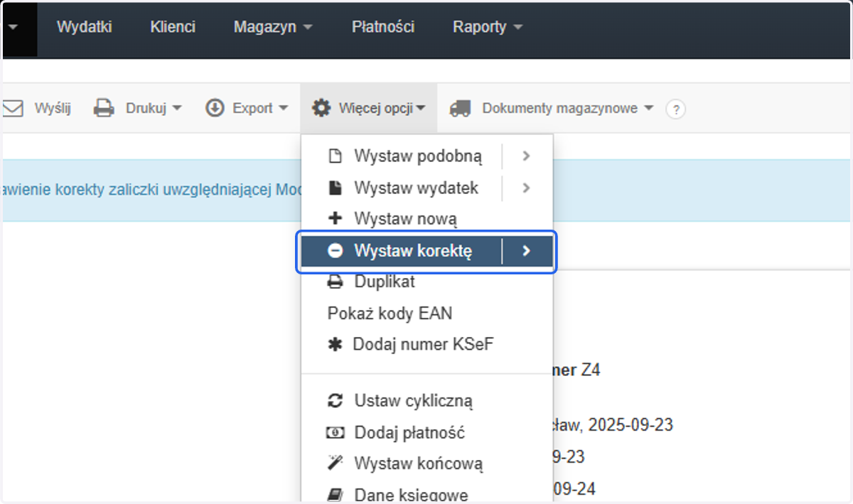The image size is (853, 504).
Task: Select Ustaw cykliczną from the menu
Action: [x=414, y=401]
